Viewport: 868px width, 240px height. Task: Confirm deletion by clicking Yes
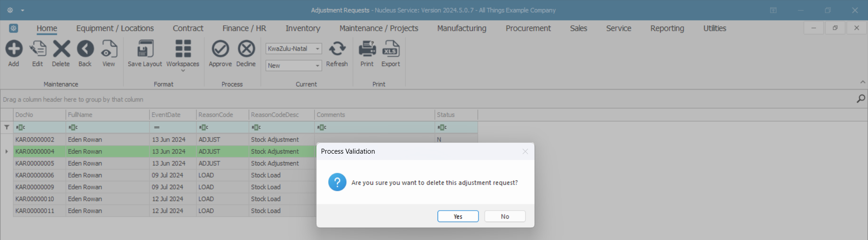[458, 216]
